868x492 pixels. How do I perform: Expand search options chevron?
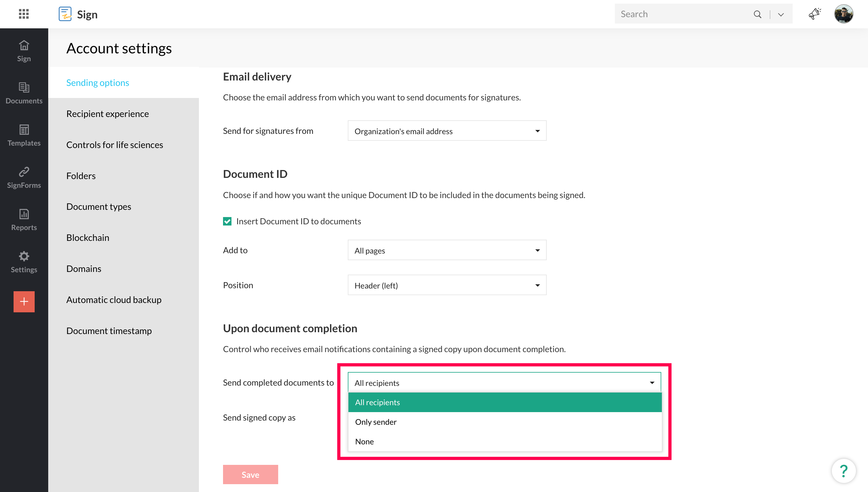[x=781, y=14]
